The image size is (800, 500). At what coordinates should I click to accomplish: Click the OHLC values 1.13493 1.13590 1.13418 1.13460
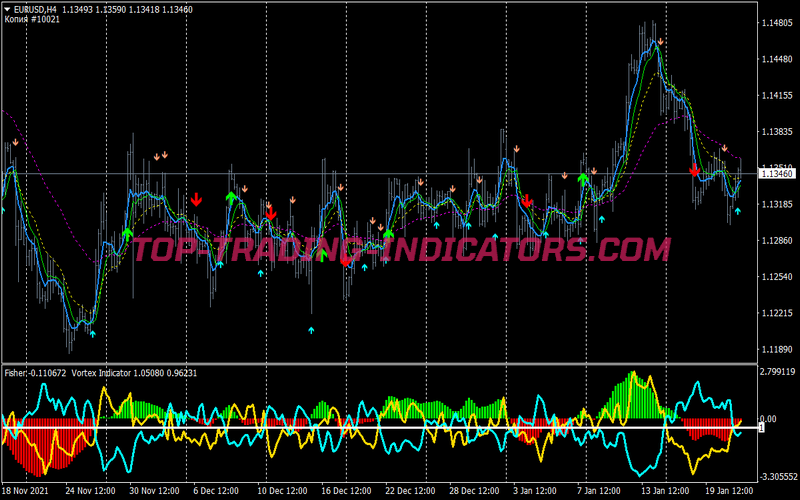click(127, 9)
